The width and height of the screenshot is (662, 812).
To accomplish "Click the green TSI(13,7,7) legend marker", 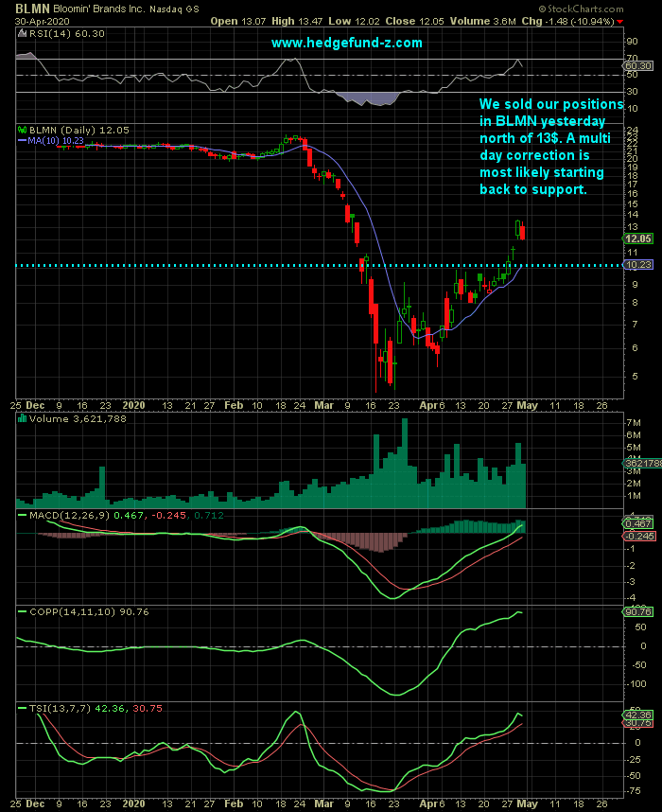I will coord(22,709).
